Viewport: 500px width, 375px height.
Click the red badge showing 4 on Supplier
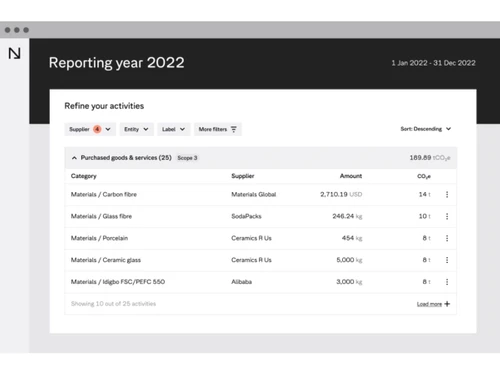[97, 129]
